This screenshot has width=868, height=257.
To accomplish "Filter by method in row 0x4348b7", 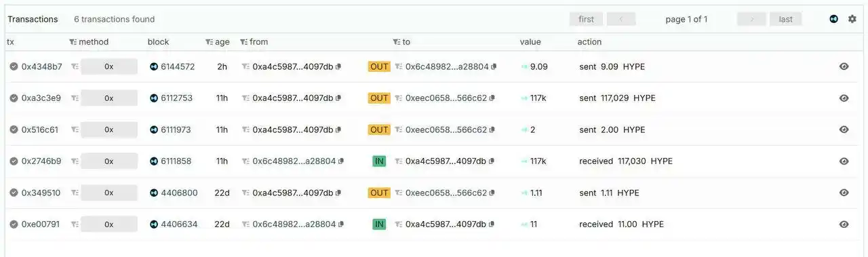I will tap(75, 66).
